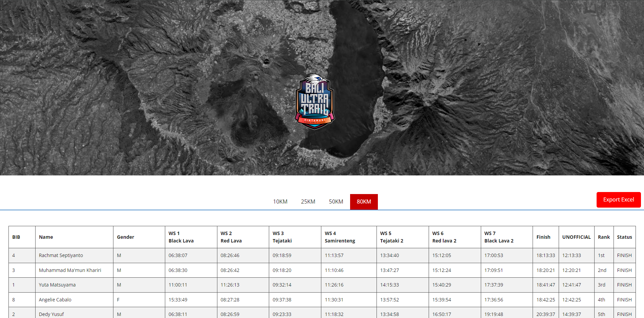The image size is (644, 318).
Task: Sort by the Name column header
Action: click(x=46, y=237)
